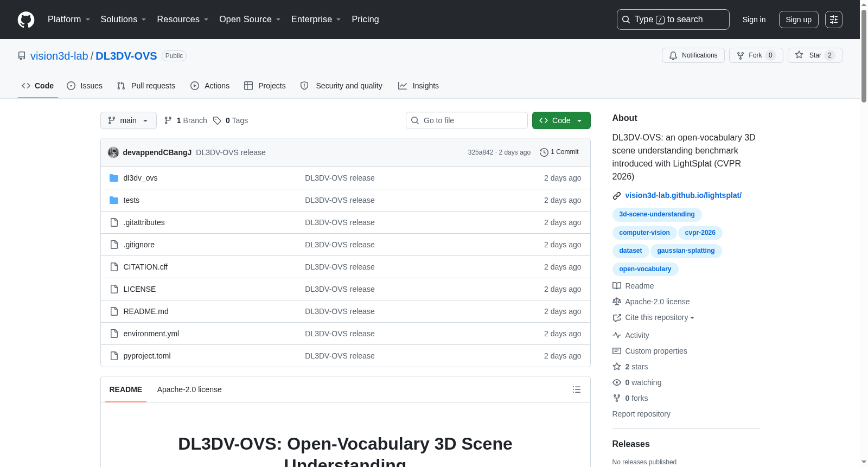Click the gaussian-splatting topic tag

tap(686, 251)
